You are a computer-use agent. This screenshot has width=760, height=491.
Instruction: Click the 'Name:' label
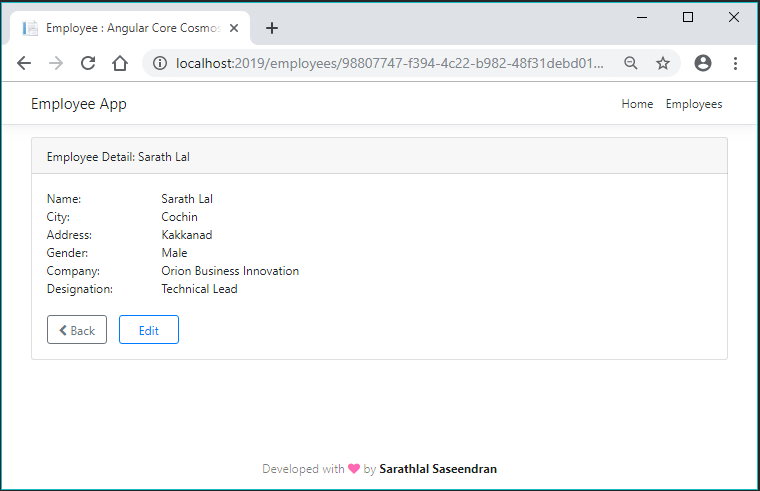pyautogui.click(x=64, y=199)
